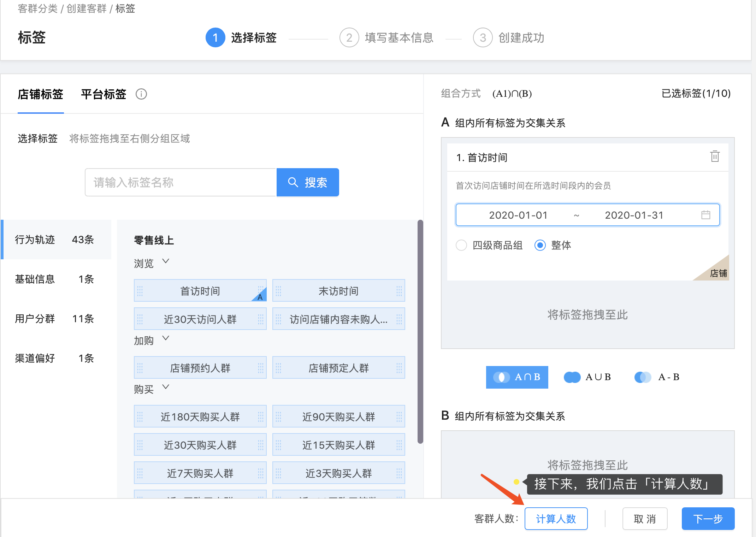This screenshot has height=537, width=756.
Task: Collapse the 加购 section chevron
Action: (166, 338)
